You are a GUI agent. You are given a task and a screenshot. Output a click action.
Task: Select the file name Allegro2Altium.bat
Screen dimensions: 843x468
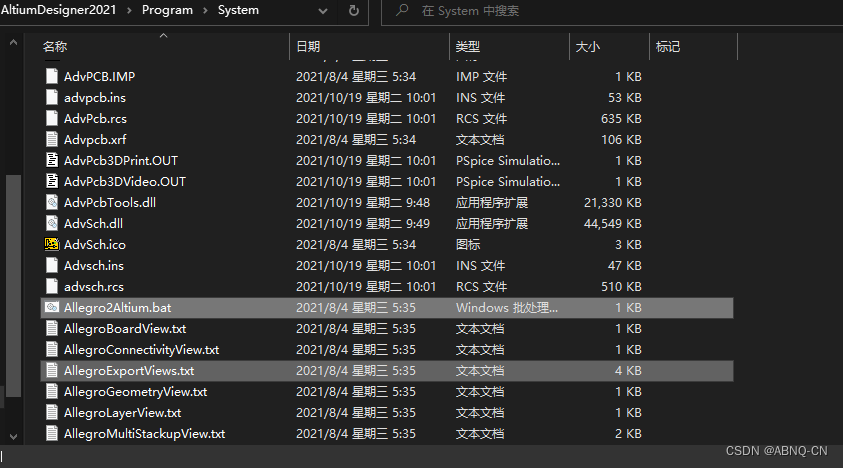(x=117, y=307)
